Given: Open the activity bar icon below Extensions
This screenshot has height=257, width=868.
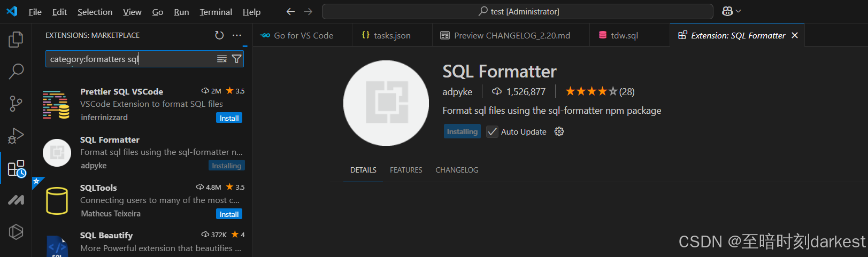Looking at the screenshot, I should click(x=16, y=200).
